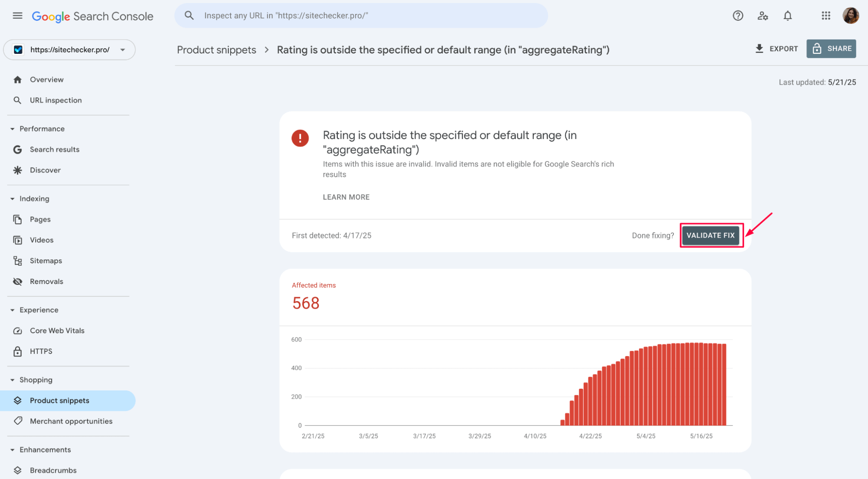Click the VALIDATE FIX button
The image size is (868, 479).
tap(710, 235)
